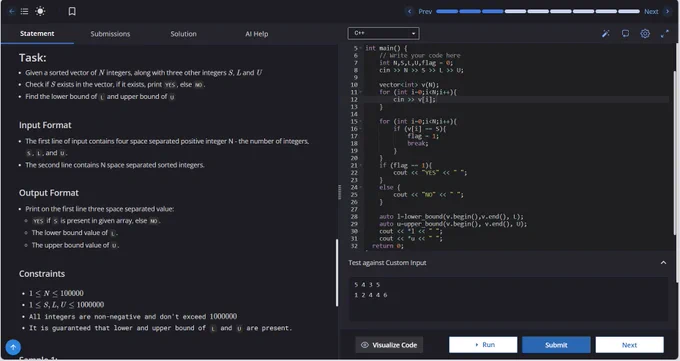Click custom input second line '1 2 4 4 6'
The width and height of the screenshot is (680, 361).
point(371,295)
